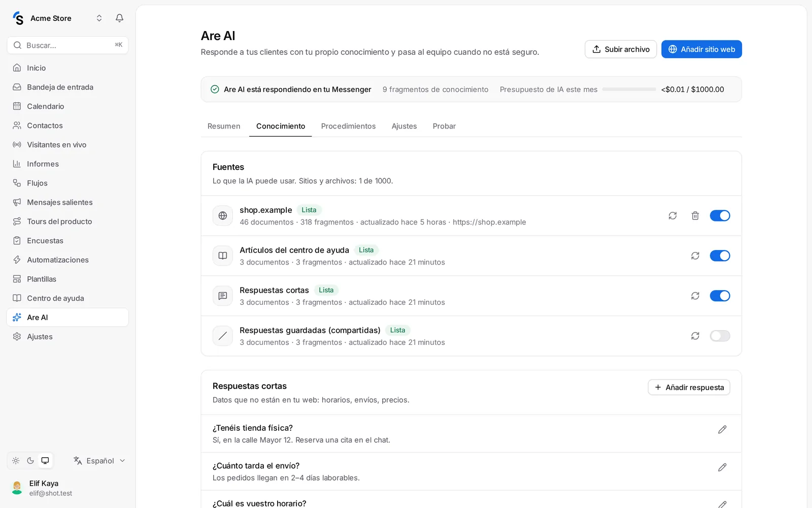
Task: Edit the ¿Cuánto tarda el envío? answer
Action: [x=722, y=467]
